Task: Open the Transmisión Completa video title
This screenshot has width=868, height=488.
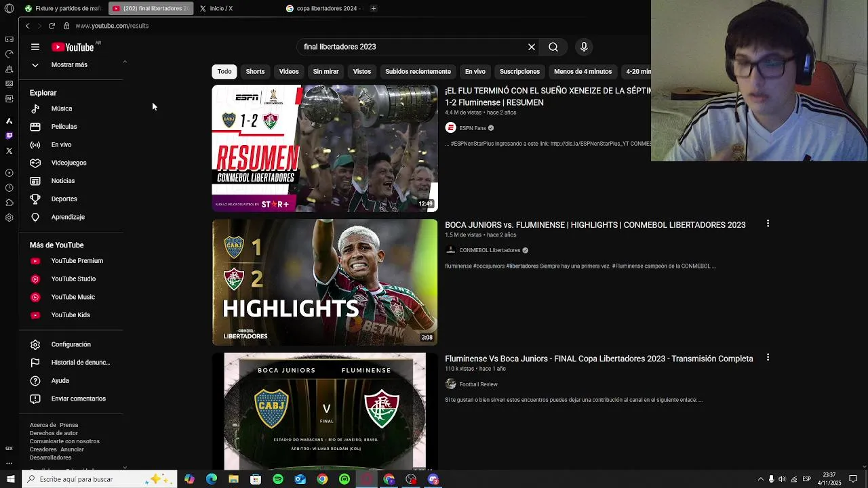Action: pyautogui.click(x=599, y=359)
